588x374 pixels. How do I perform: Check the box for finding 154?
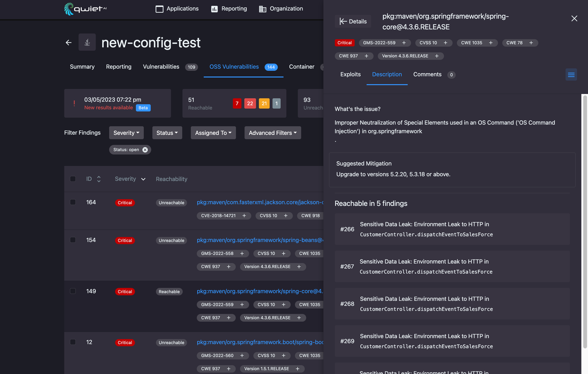pos(73,240)
